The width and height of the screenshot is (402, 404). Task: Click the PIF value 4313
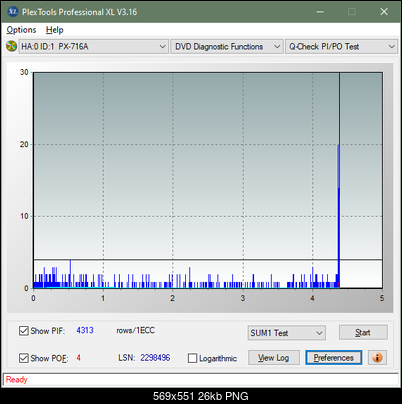pyautogui.click(x=85, y=330)
